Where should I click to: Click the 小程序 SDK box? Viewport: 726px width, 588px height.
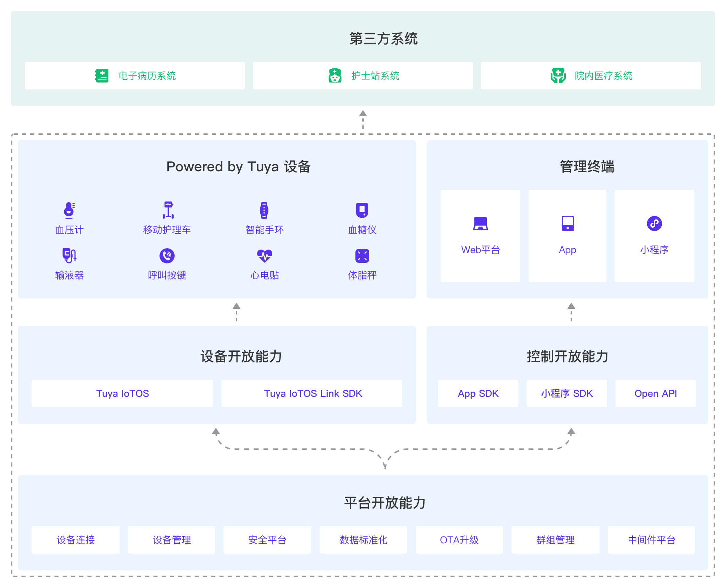tap(567, 393)
